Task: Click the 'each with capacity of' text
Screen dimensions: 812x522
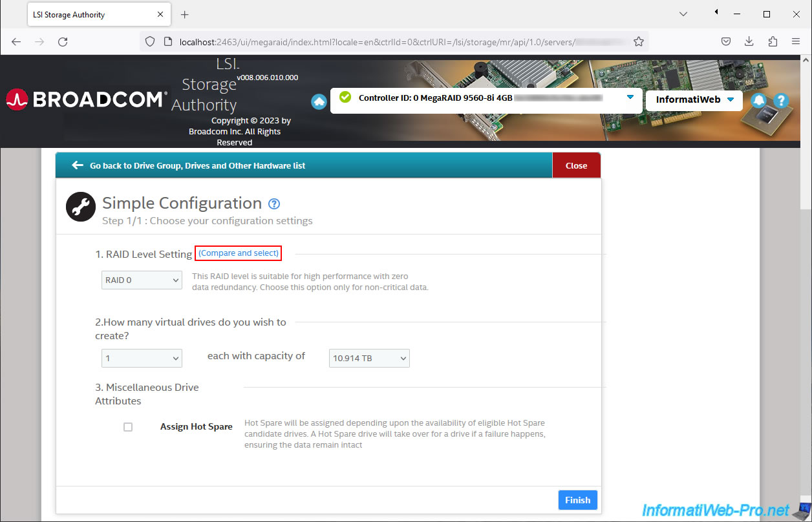Action: pos(256,356)
